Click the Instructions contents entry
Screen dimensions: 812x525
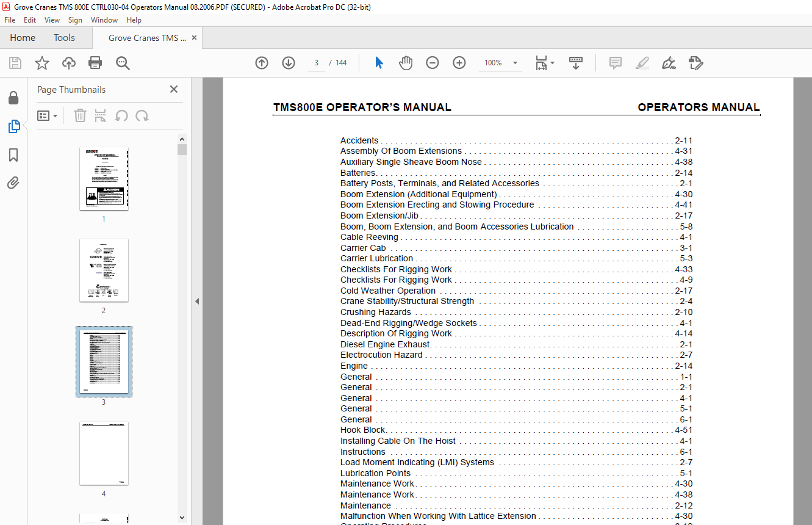click(516, 452)
